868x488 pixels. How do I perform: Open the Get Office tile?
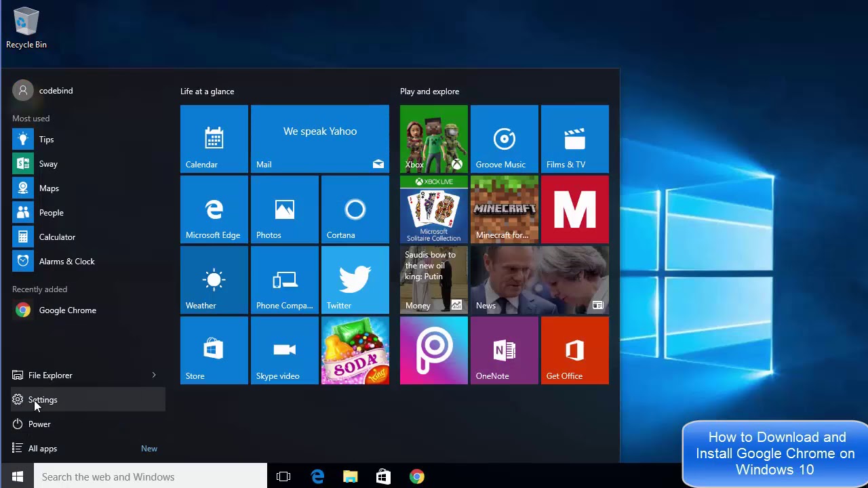pos(575,350)
